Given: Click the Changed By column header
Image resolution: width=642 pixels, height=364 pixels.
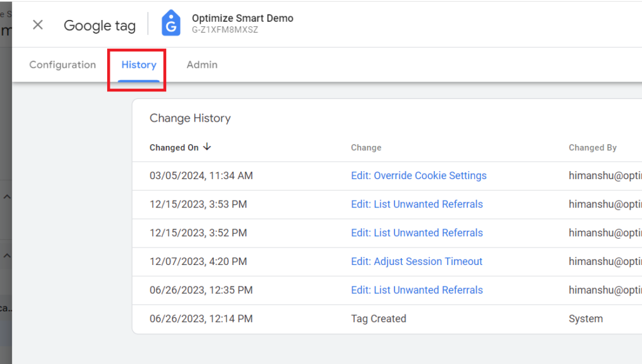Looking at the screenshot, I should (592, 148).
